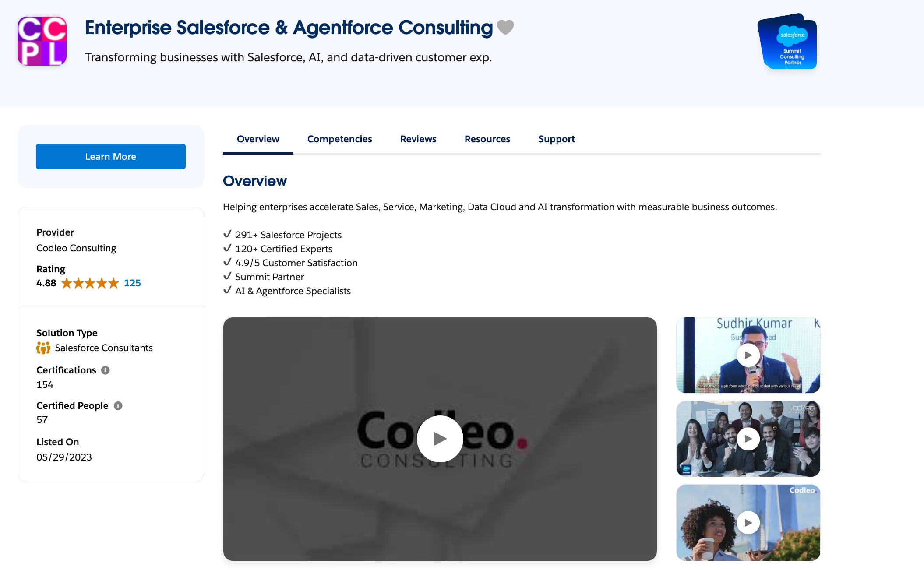Open the Certifications info icon

coord(106,370)
